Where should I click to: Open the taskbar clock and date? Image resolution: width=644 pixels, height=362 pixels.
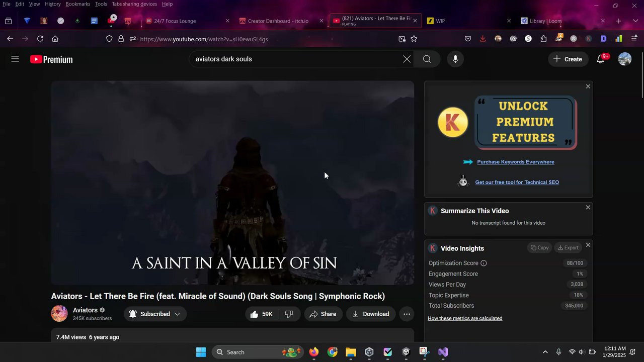click(x=614, y=352)
